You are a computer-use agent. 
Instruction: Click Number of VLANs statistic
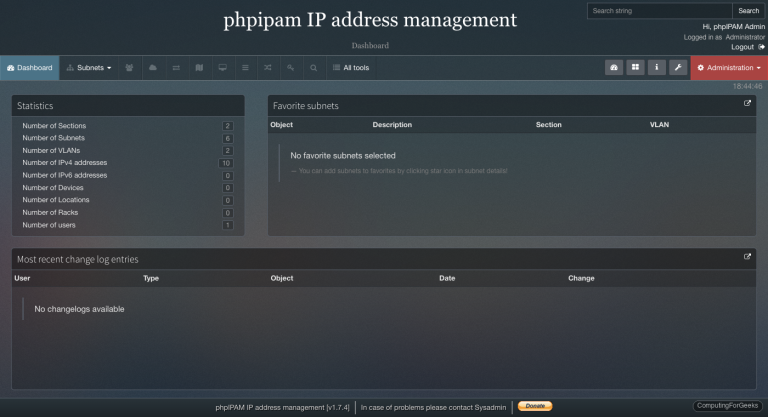click(51, 150)
